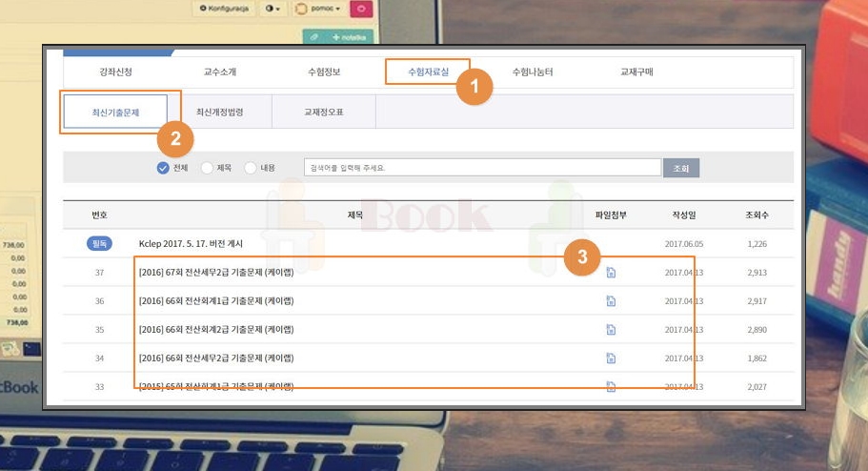Screen dimensions: 868x471
Task: Click the link icon beside notatka in background
Action: tap(313, 37)
